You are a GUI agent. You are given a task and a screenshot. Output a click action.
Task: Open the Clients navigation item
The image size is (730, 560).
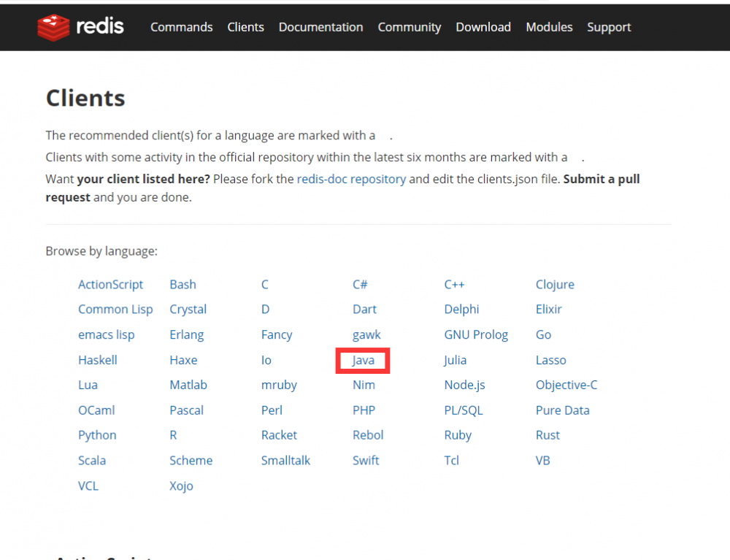pos(246,28)
